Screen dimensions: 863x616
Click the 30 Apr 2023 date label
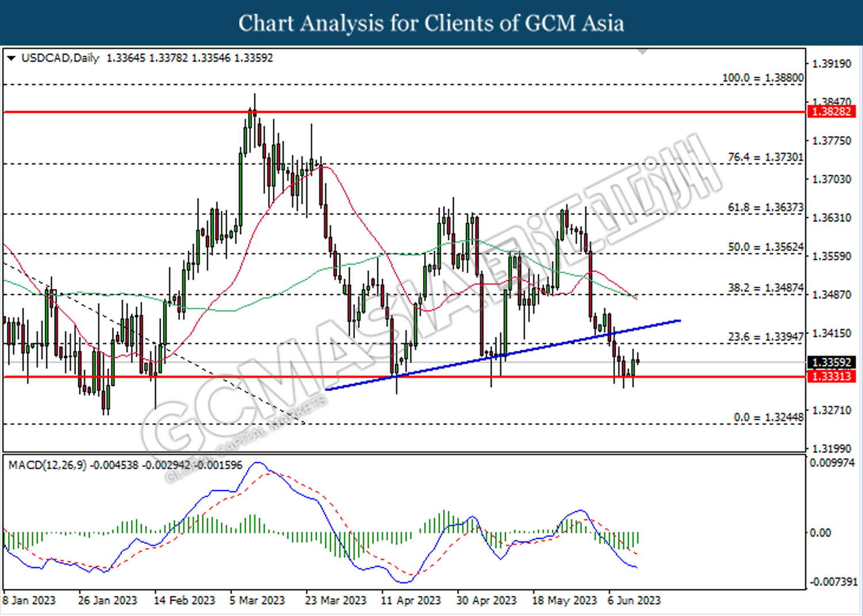click(487, 600)
